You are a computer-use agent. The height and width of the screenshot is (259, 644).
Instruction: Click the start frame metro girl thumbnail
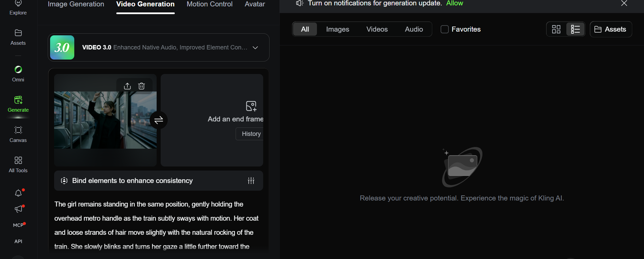pos(105,120)
